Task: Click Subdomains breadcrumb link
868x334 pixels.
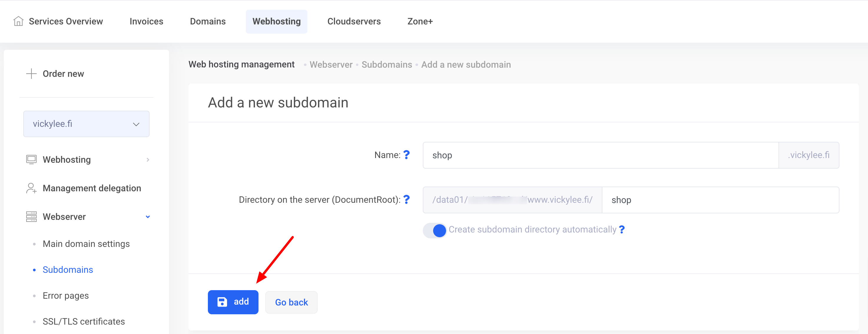Action: tap(387, 65)
